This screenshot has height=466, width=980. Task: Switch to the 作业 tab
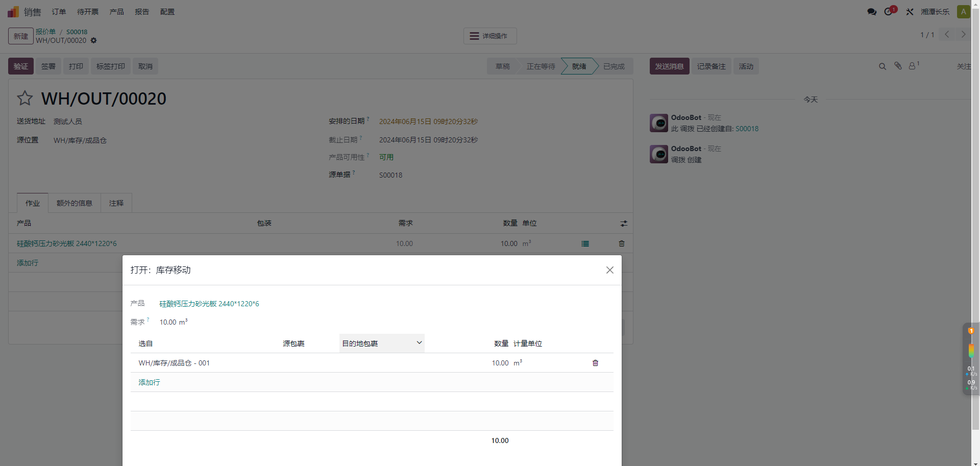(33, 203)
